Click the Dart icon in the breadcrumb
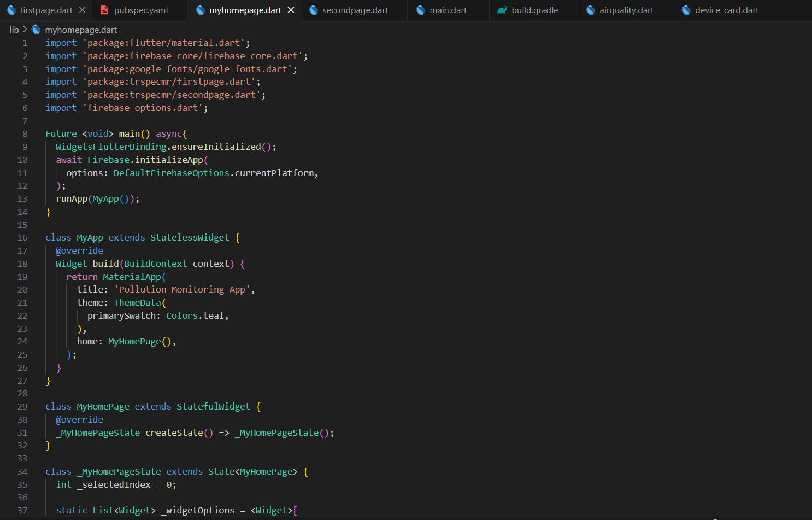Viewport: 812px width, 520px height. click(36, 30)
